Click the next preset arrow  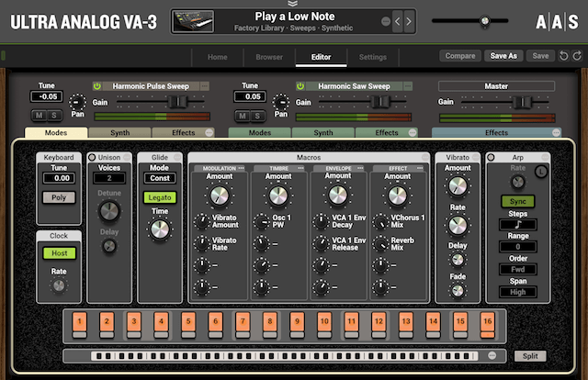tap(409, 22)
